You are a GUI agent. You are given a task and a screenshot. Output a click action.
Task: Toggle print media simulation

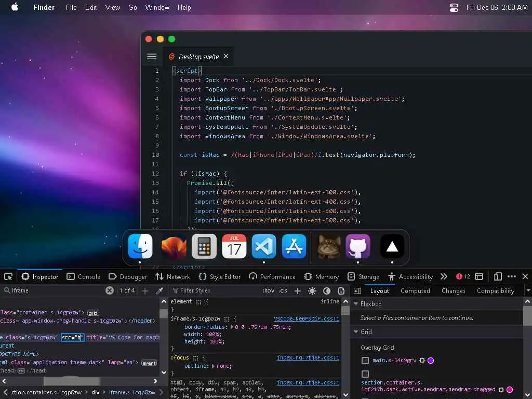point(341,291)
